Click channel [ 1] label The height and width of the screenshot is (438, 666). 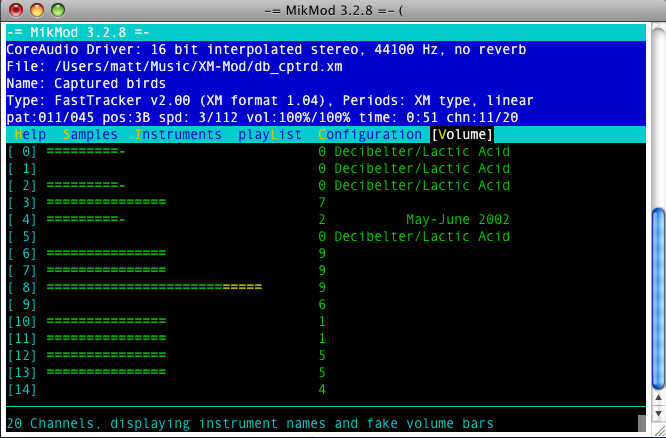click(23, 169)
